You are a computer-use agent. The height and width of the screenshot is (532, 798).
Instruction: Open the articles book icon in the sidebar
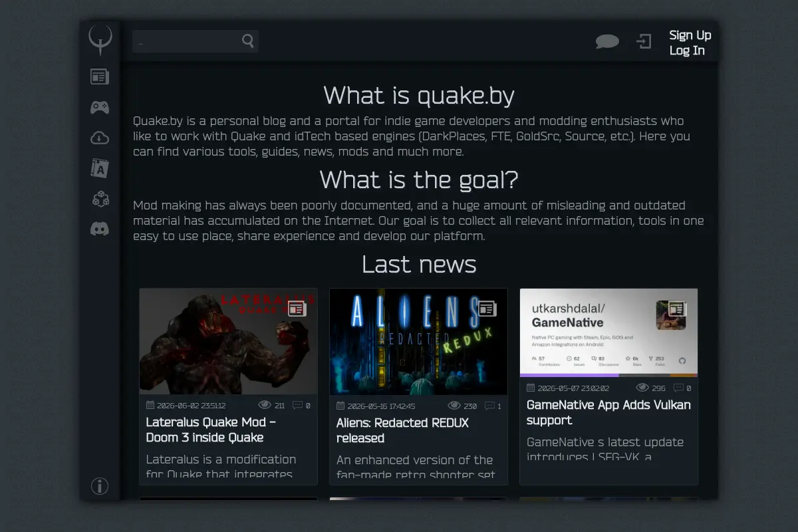[100, 168]
